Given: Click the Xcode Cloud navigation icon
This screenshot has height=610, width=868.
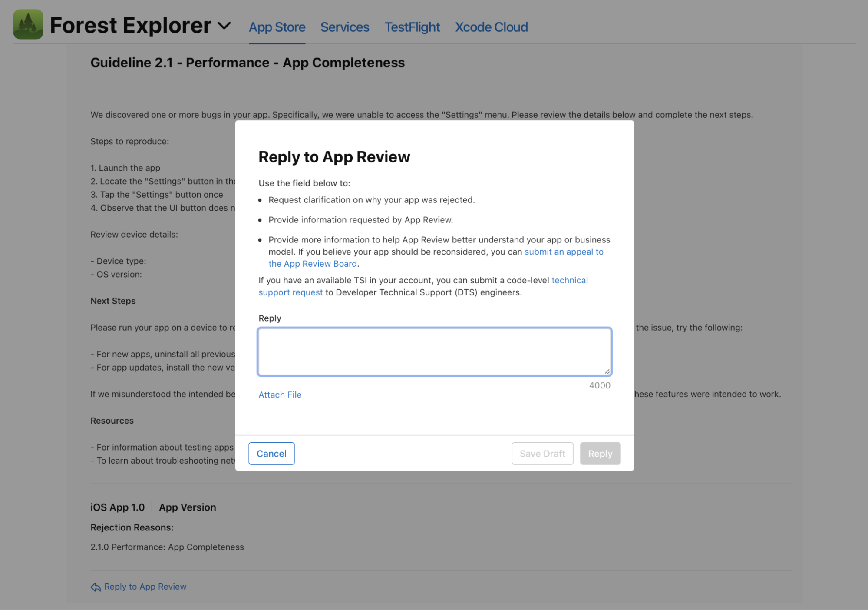Looking at the screenshot, I should [492, 27].
